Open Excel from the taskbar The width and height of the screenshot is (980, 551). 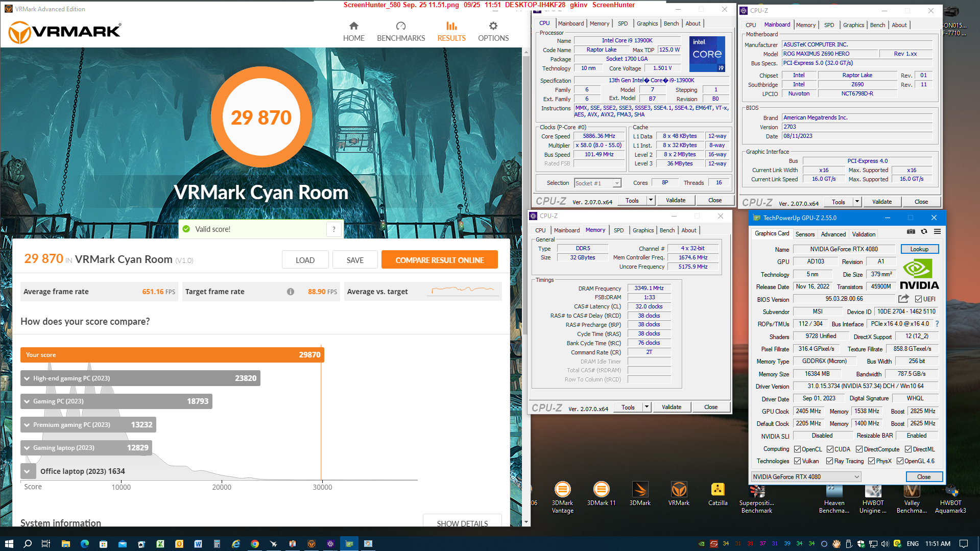(x=160, y=543)
